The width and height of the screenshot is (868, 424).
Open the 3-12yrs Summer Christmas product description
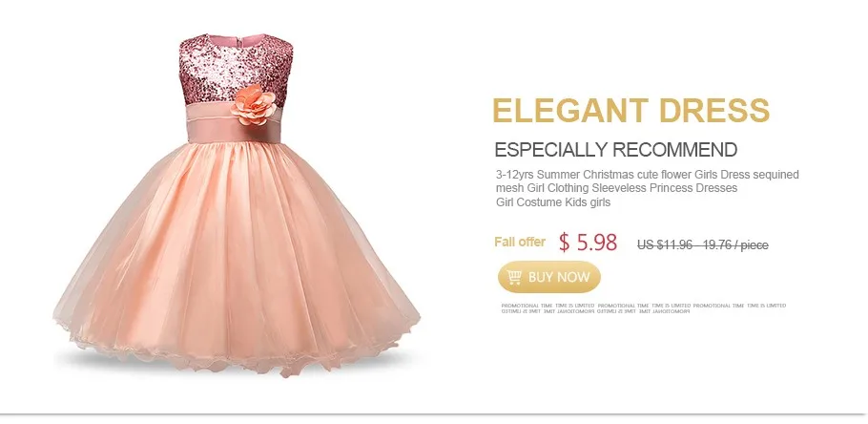(x=647, y=188)
